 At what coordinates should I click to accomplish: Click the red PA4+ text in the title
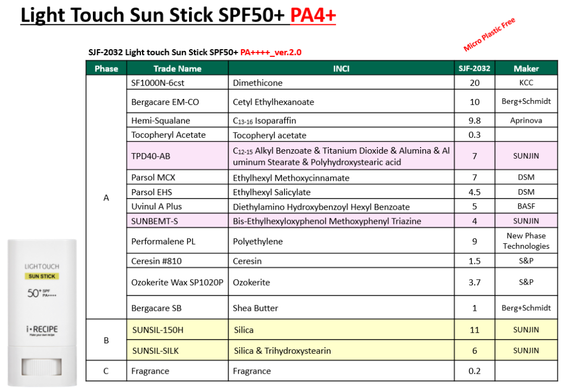[x=313, y=17]
